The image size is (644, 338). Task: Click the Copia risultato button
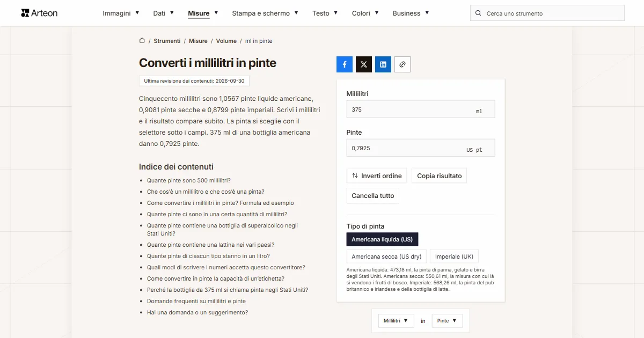[x=440, y=176]
